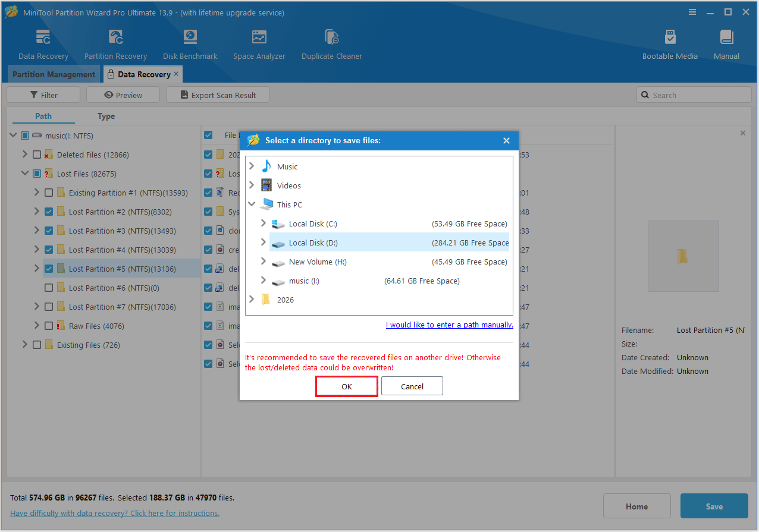759x532 pixels.
Task: Uncheck Lost Partition #5 checkbox
Action: click(49, 269)
